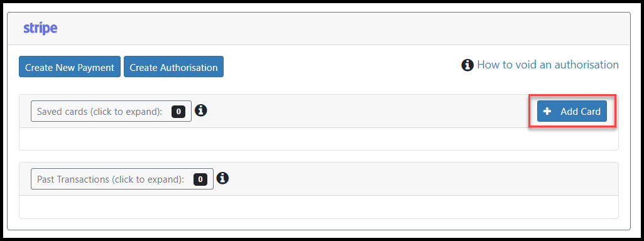Open info icon beside Past Transactions
This screenshot has height=241, width=644.
222,178
